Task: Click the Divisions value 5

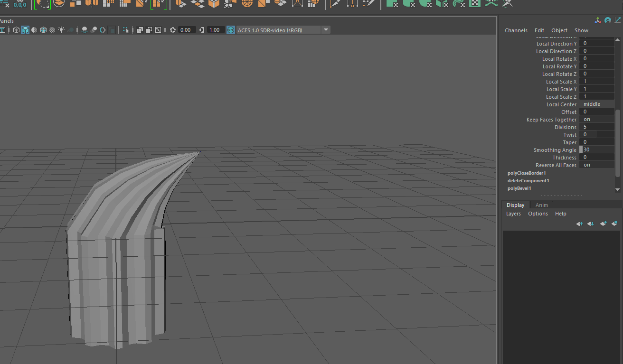Action: click(x=597, y=127)
